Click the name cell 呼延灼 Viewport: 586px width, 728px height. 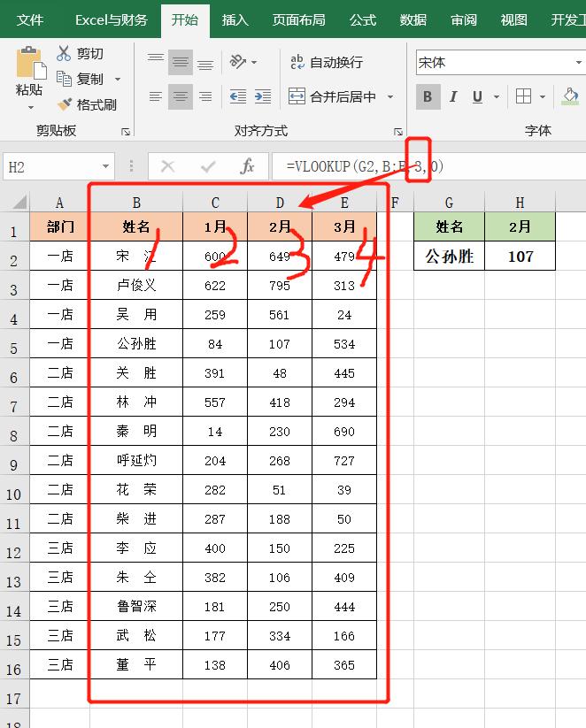pyautogui.click(x=136, y=461)
